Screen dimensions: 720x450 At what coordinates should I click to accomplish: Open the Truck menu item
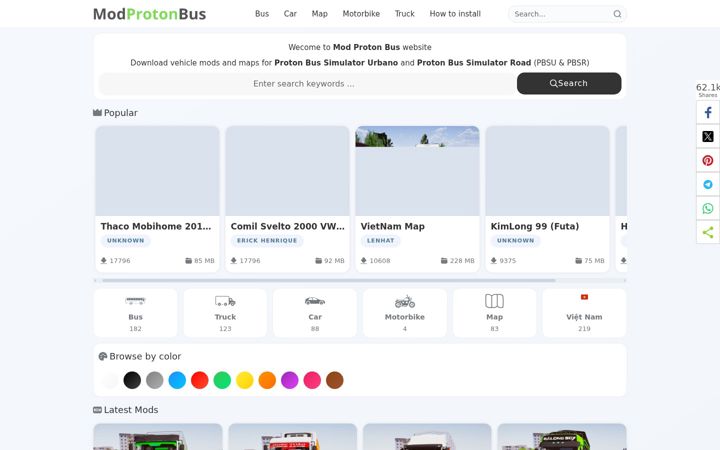click(x=405, y=14)
